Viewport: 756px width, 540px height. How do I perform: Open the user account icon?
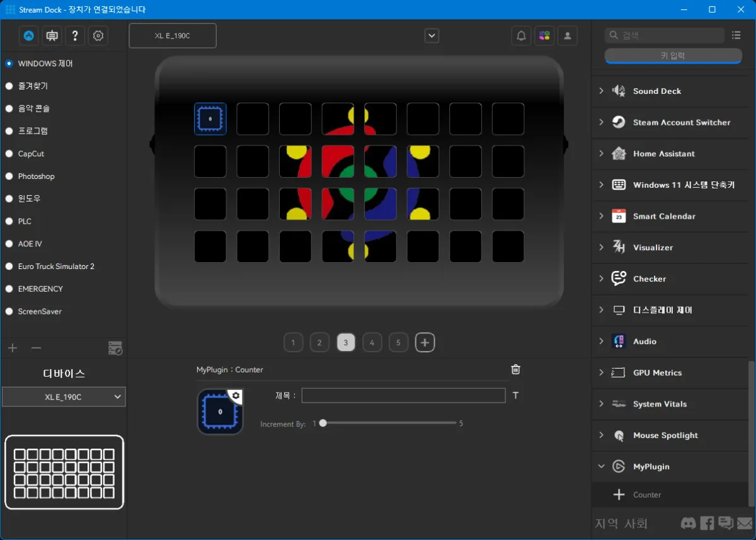(567, 36)
